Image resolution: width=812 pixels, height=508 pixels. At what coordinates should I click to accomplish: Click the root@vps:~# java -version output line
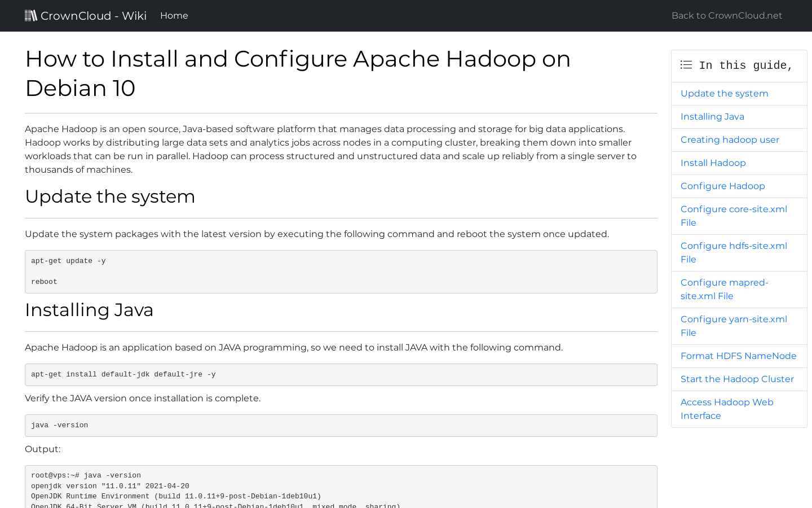coord(86,476)
